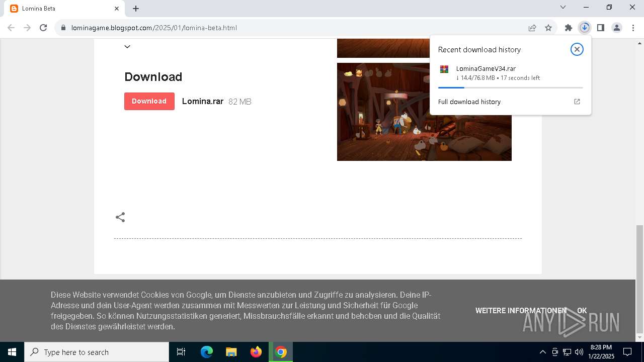Close the recent download history popup

tap(577, 49)
